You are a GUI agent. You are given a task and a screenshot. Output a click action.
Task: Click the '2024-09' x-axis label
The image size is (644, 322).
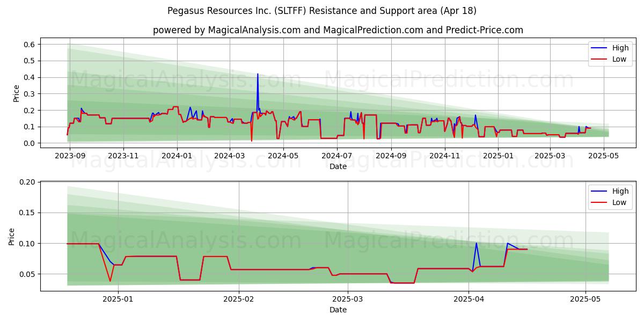(x=391, y=156)
